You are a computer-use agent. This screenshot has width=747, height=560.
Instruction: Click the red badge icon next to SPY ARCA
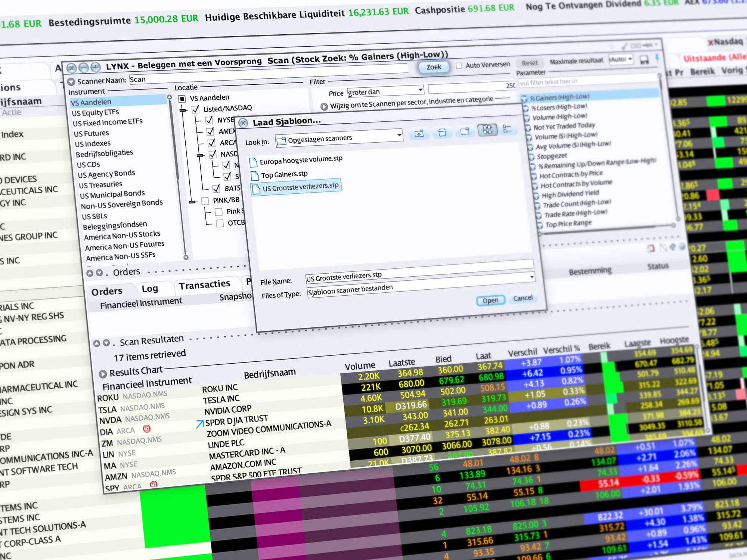tap(154, 485)
